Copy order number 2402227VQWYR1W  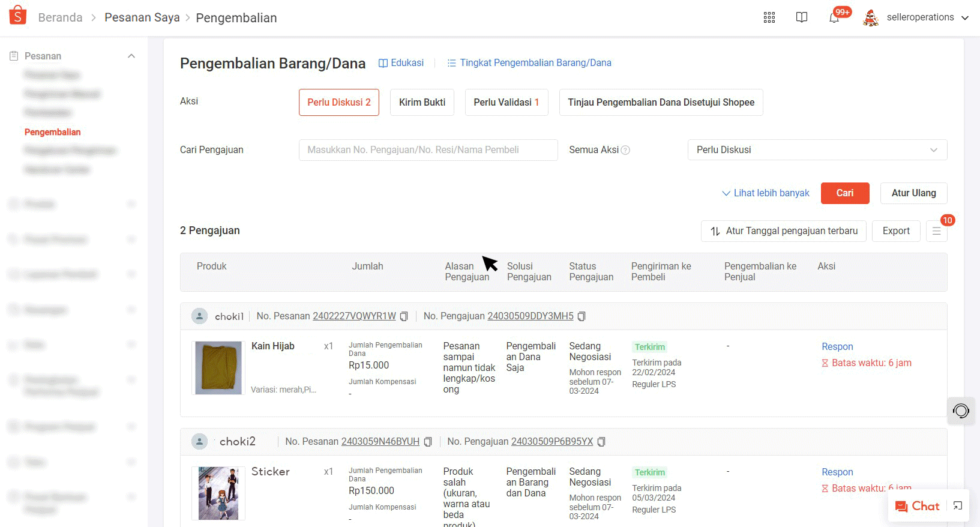pyautogui.click(x=404, y=316)
